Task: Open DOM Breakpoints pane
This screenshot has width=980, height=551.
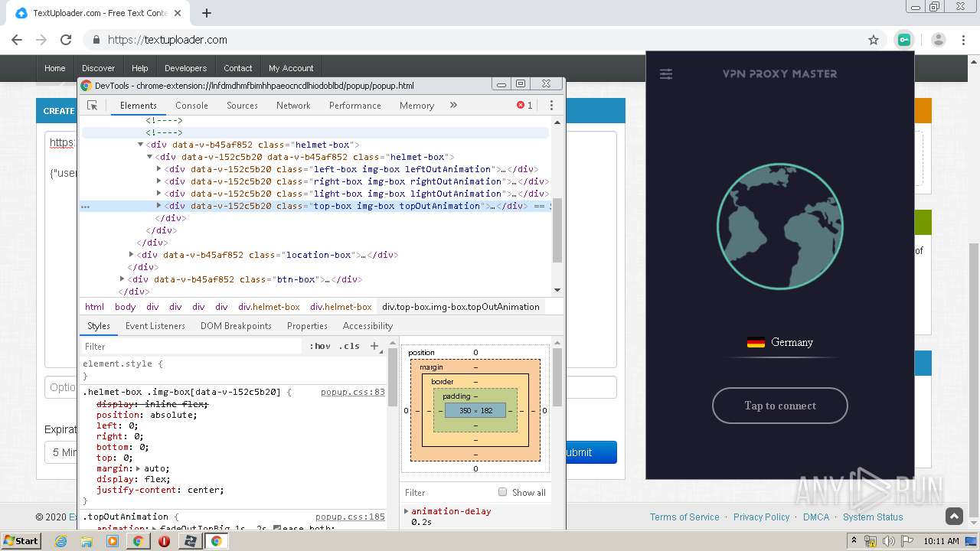Action: coord(236,326)
